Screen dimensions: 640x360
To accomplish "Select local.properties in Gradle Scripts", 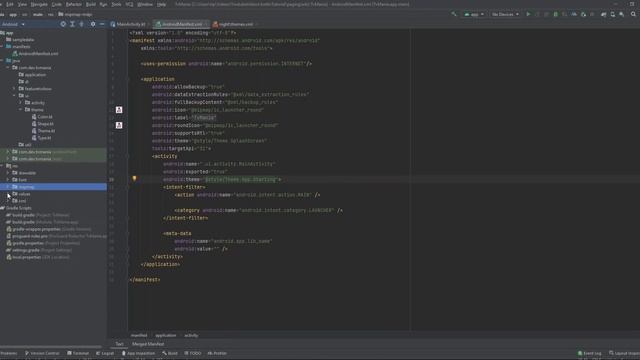I will click(x=38, y=257).
